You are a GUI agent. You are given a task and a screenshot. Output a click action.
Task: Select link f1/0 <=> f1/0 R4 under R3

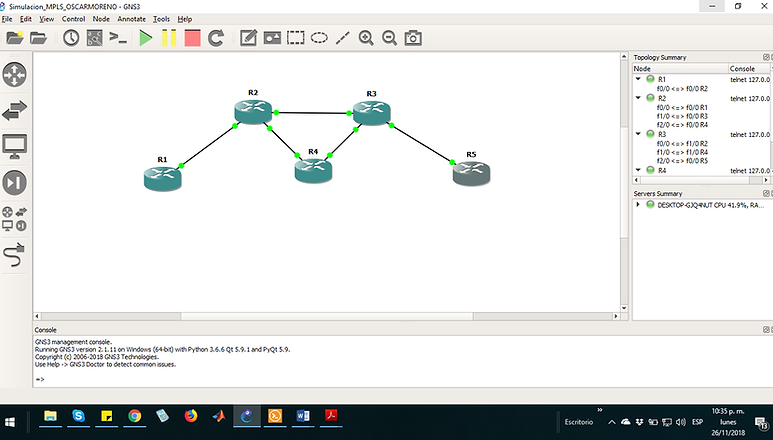[682, 152]
